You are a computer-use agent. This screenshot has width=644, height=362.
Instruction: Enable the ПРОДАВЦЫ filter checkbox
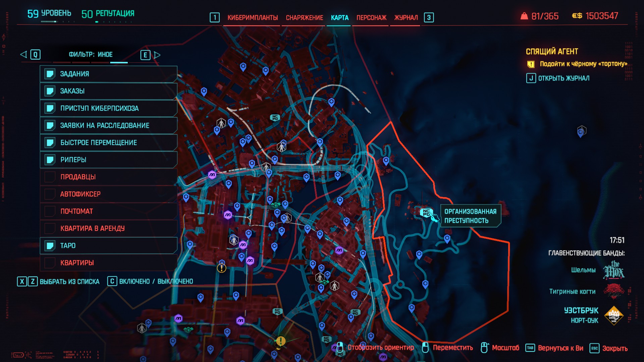[x=50, y=177]
